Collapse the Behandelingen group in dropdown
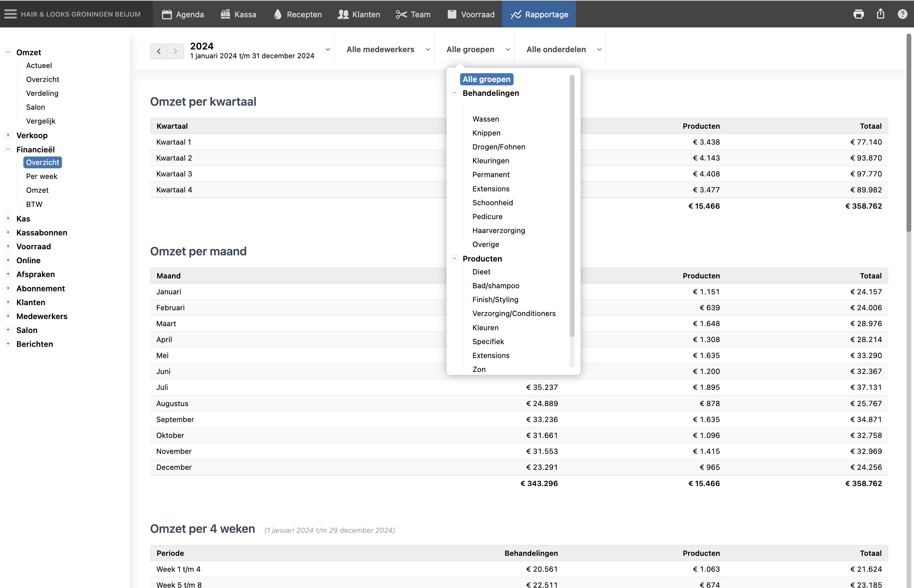This screenshot has width=914, height=588. (454, 93)
